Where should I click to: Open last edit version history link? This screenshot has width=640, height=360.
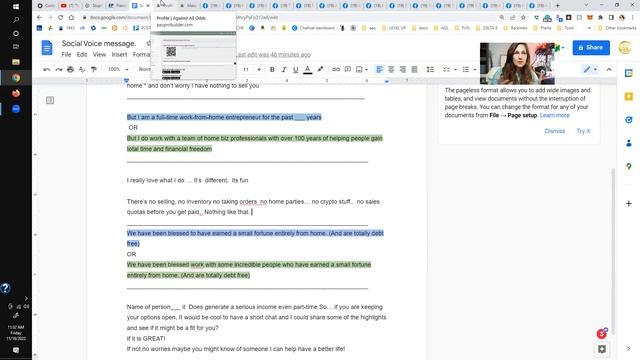click(x=273, y=55)
